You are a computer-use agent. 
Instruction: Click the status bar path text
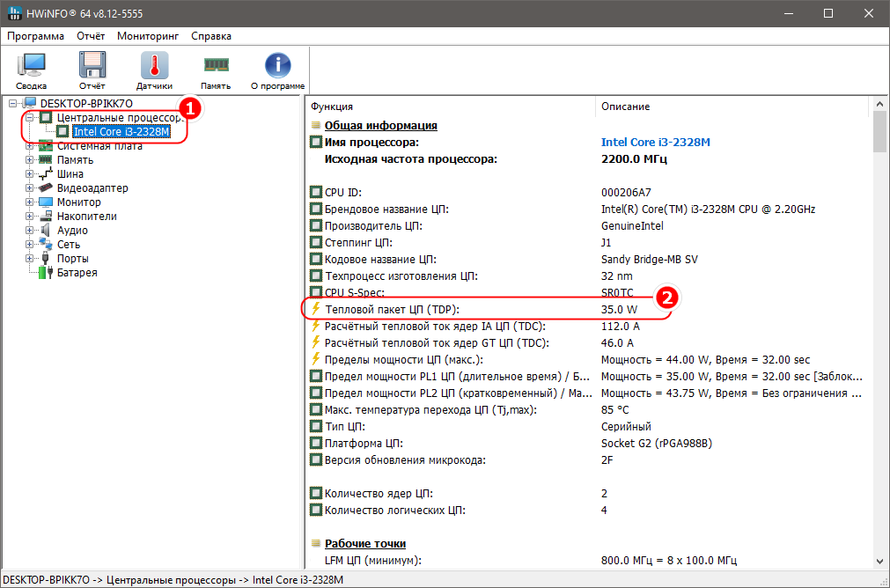click(x=173, y=580)
